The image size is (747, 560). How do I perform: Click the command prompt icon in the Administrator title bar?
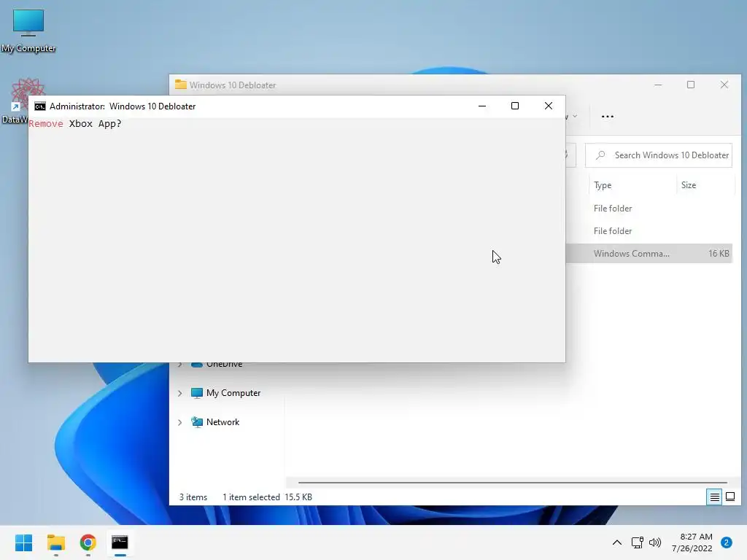click(x=40, y=106)
